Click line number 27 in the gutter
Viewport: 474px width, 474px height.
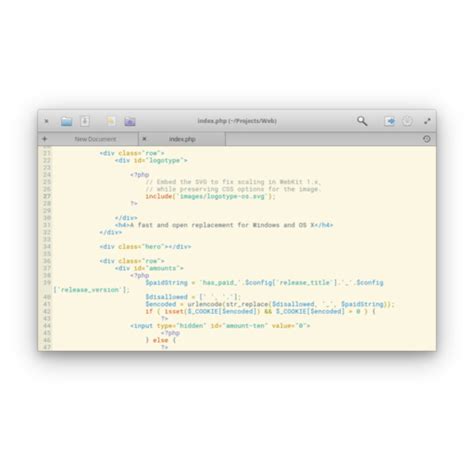click(47, 196)
